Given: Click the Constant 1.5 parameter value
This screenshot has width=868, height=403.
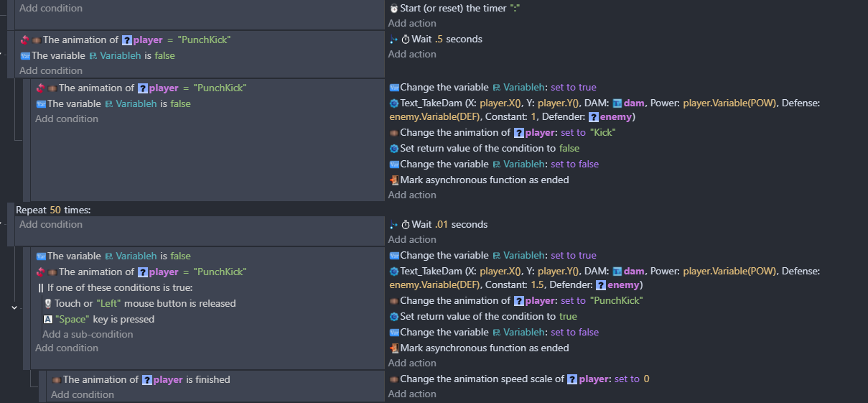Looking at the screenshot, I should (x=538, y=285).
